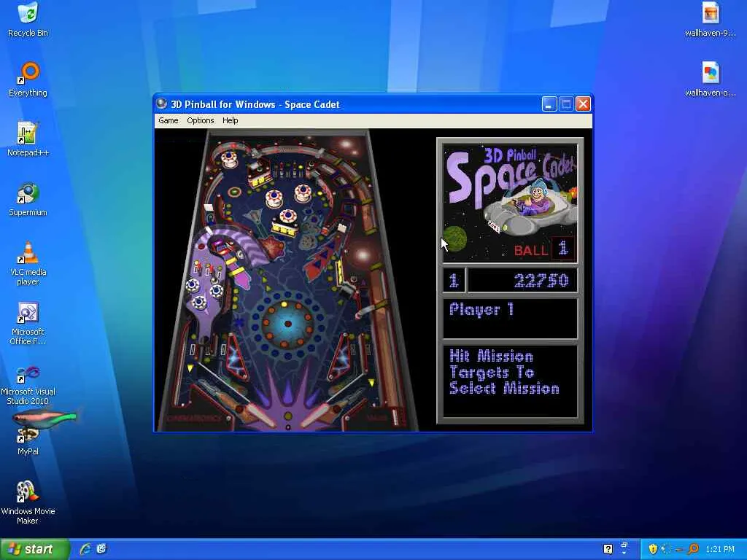Click the ball plunger at bottom right
The width and height of the screenshot is (747, 560).
pyautogui.click(x=395, y=417)
